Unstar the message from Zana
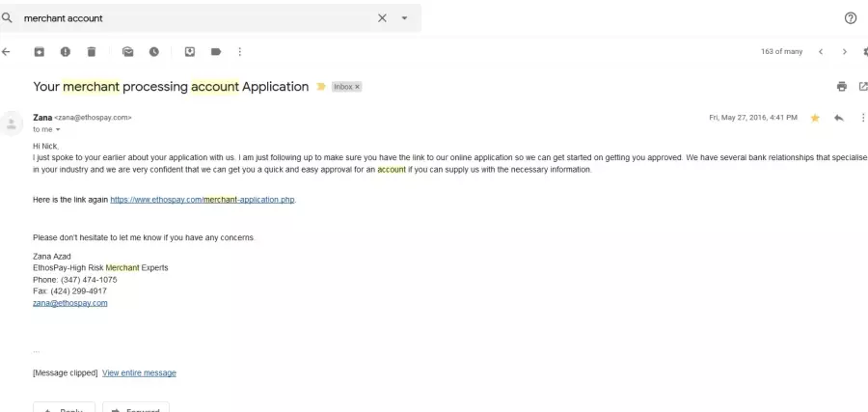Screen dimensions: 868x412 (x=814, y=118)
